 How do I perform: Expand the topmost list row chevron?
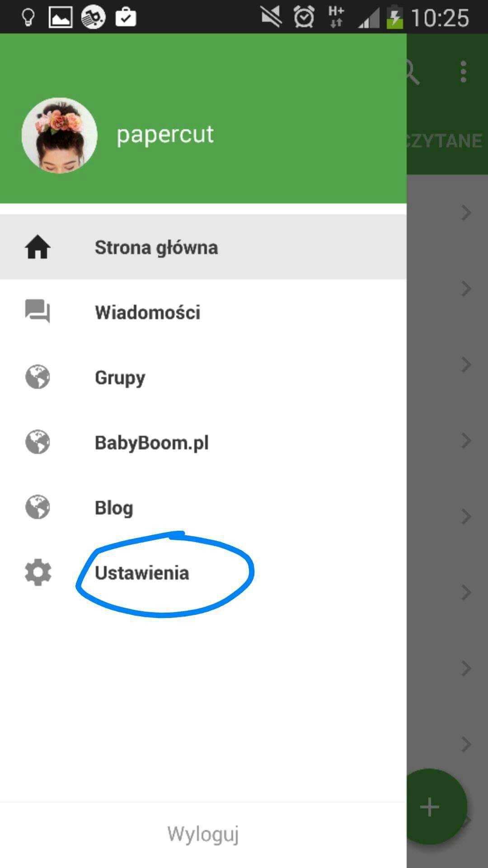pos(466,212)
